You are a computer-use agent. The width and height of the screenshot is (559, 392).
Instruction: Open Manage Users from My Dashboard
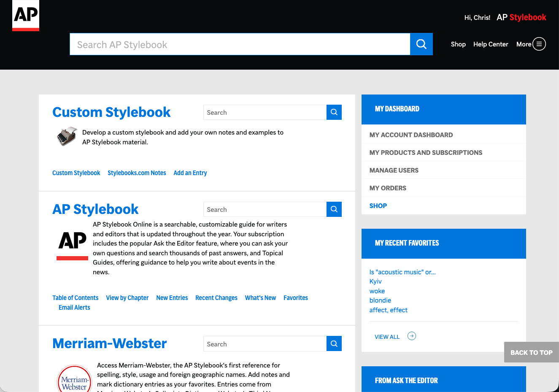point(394,170)
